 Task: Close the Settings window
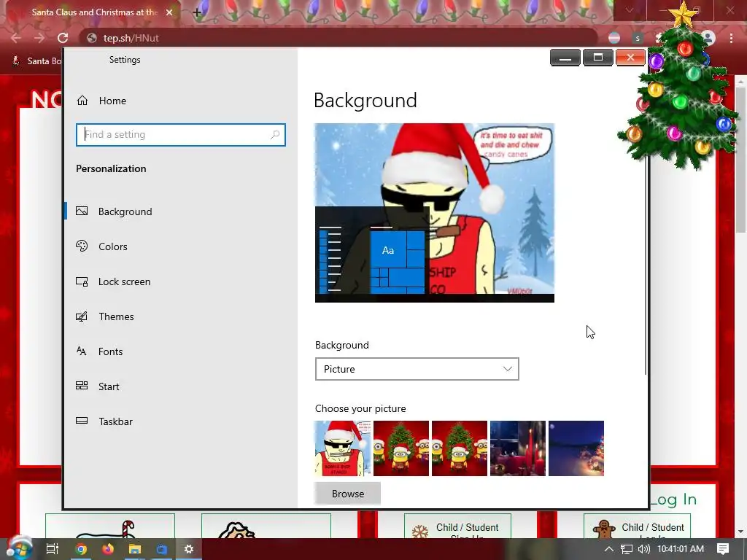click(630, 58)
